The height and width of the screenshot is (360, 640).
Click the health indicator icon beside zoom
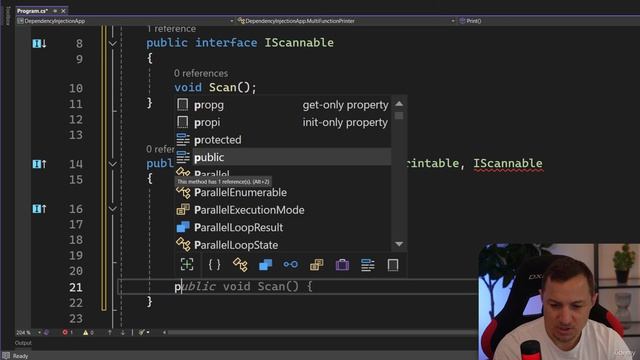(47, 333)
